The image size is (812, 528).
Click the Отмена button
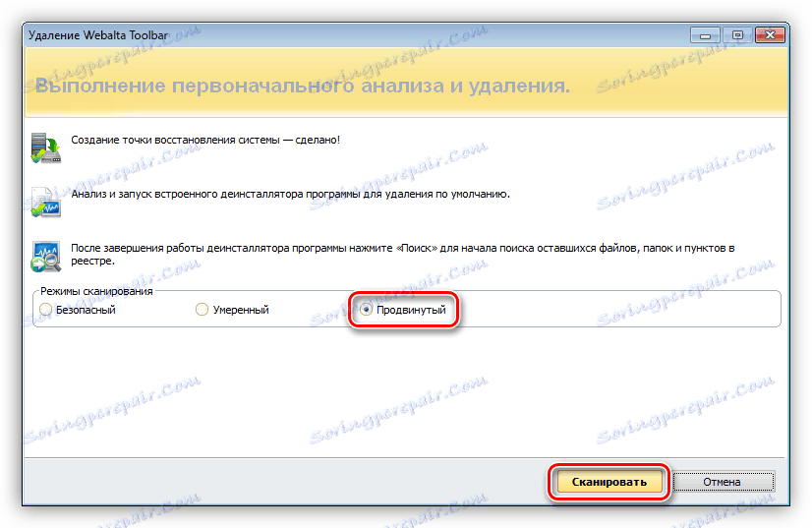[722, 482]
